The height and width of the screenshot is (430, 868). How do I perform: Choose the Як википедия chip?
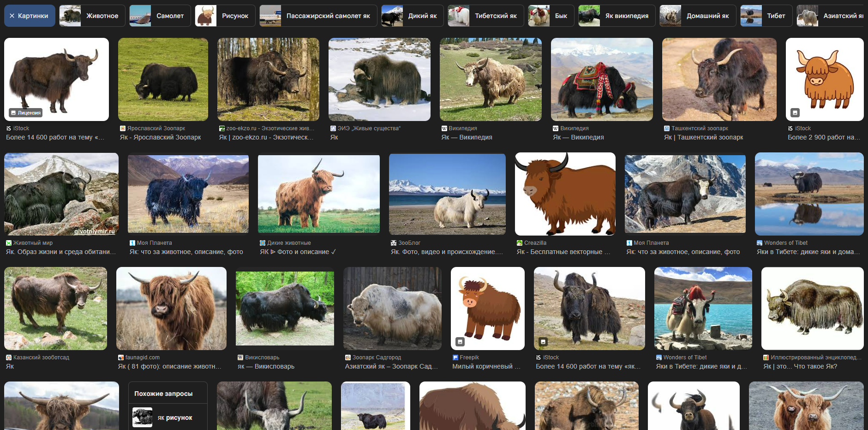coord(617,16)
